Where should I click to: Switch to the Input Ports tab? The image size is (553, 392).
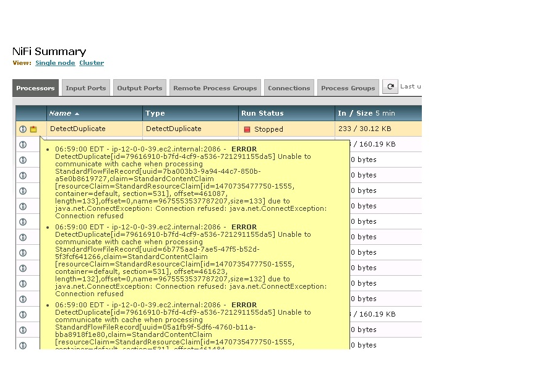click(85, 88)
